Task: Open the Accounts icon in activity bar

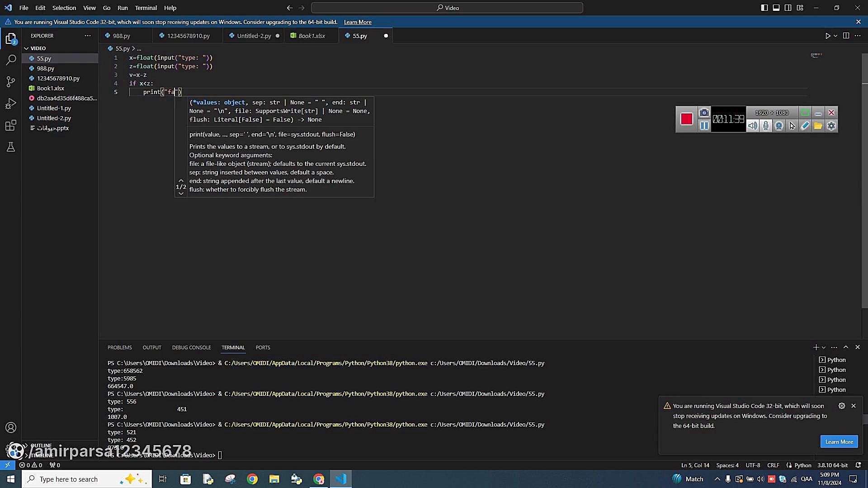Action: tap(11, 427)
